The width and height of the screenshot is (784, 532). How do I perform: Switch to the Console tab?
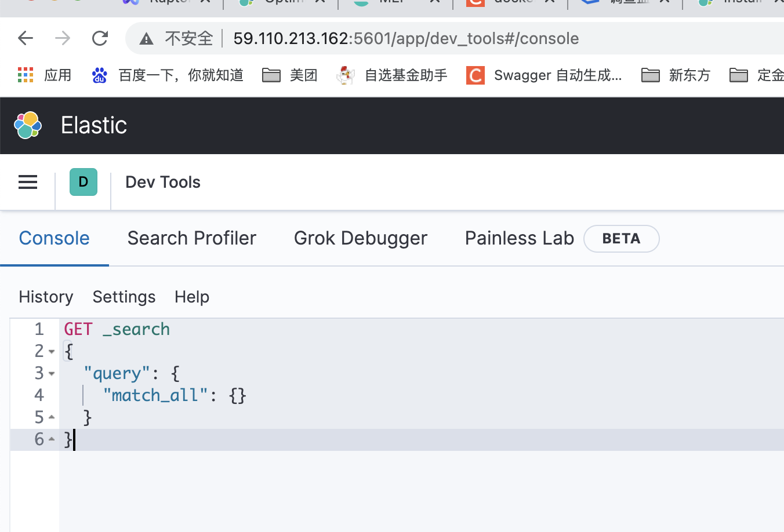[x=55, y=238]
